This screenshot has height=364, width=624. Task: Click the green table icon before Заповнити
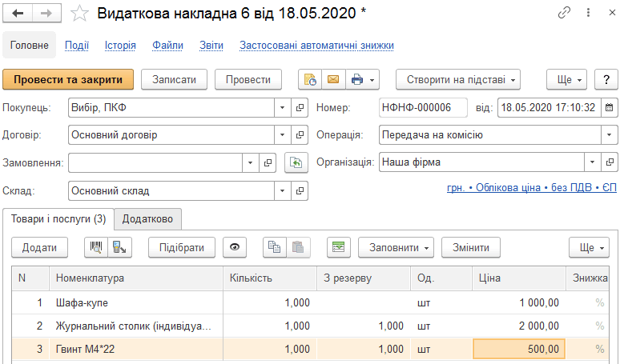point(339,247)
